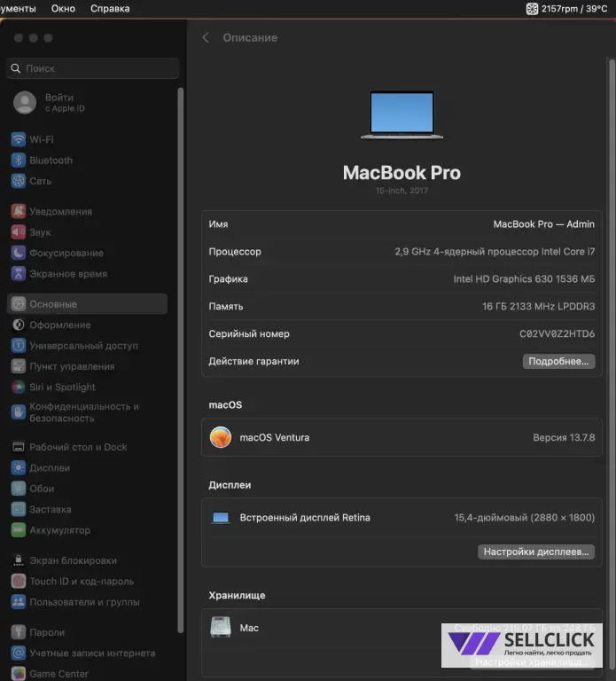Viewport: 616px width, 681px height.
Task: Open Настройки дисплеев button
Action: tap(536, 552)
